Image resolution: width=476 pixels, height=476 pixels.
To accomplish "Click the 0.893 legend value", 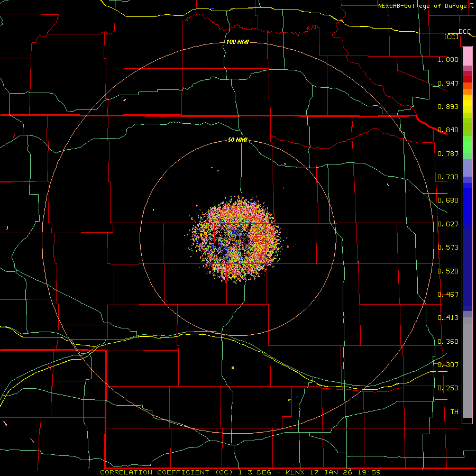I will point(448,106).
